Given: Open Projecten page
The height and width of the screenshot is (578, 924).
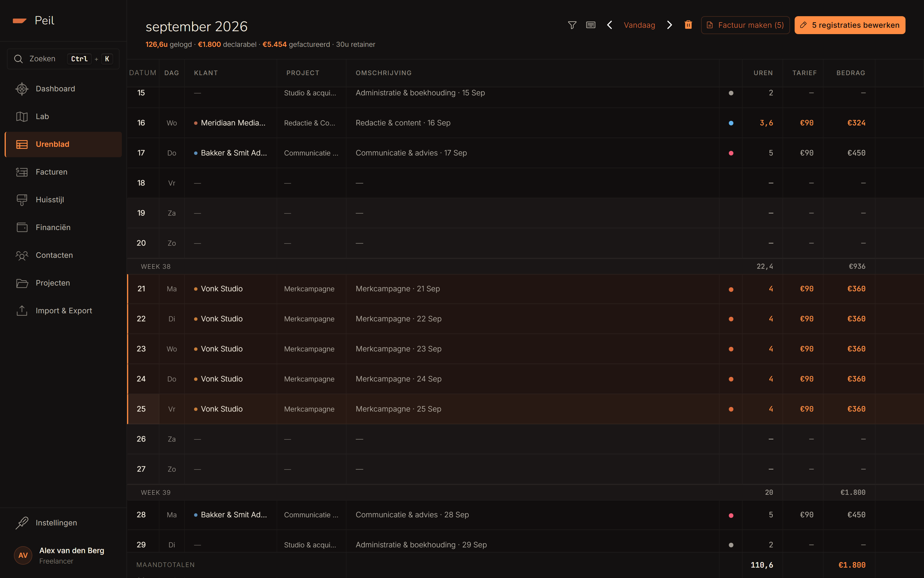Looking at the screenshot, I should [64, 283].
